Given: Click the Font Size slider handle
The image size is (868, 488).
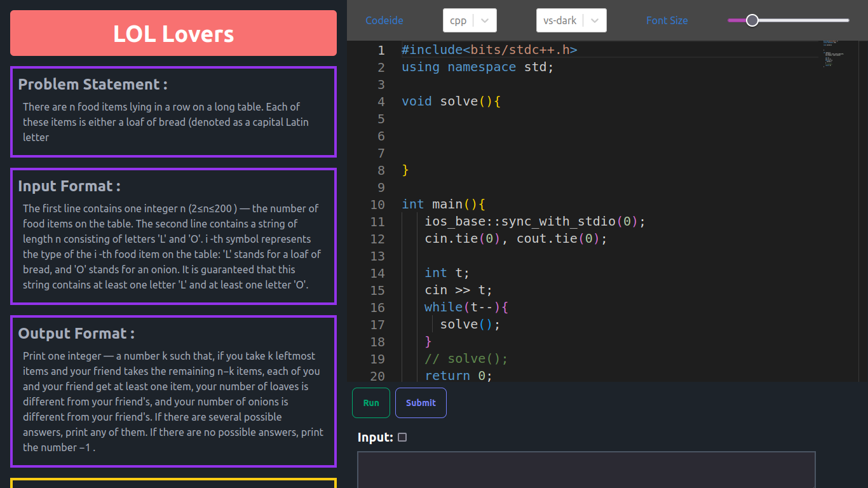Looking at the screenshot, I should 752,20.
